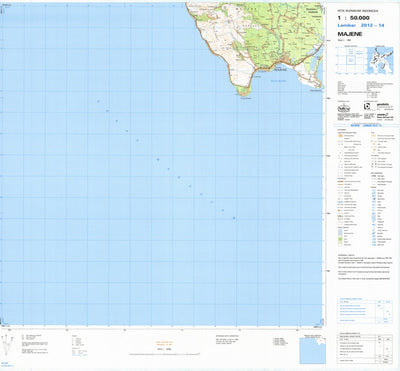Click the blue bay name label south of Majene
This screenshot has height=371, width=400.
pos(278,81)
